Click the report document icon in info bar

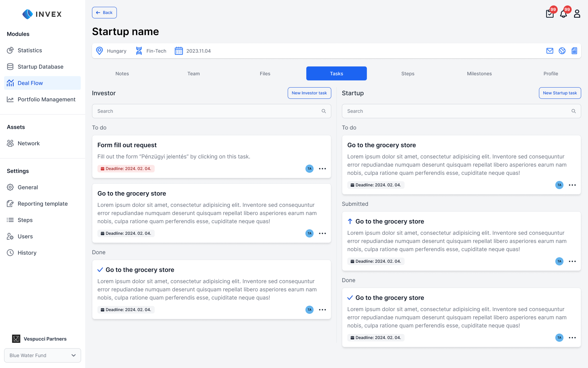point(574,51)
